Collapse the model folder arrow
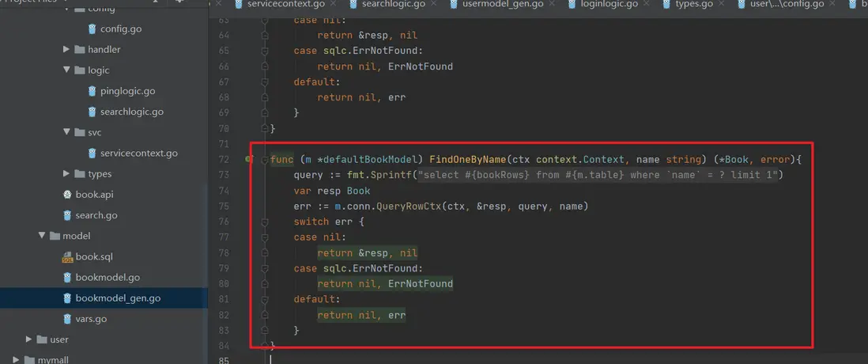868x364 pixels. 42,236
